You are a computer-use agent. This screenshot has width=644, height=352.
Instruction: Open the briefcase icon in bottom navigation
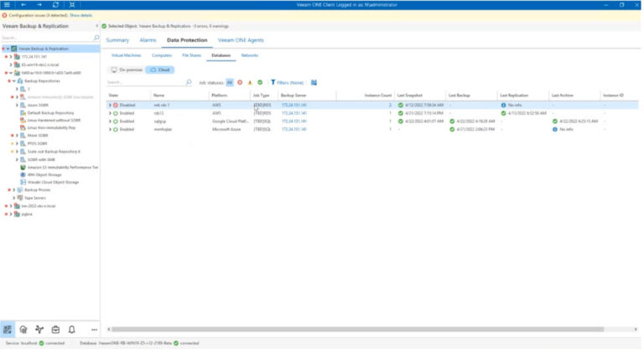pyautogui.click(x=55, y=329)
